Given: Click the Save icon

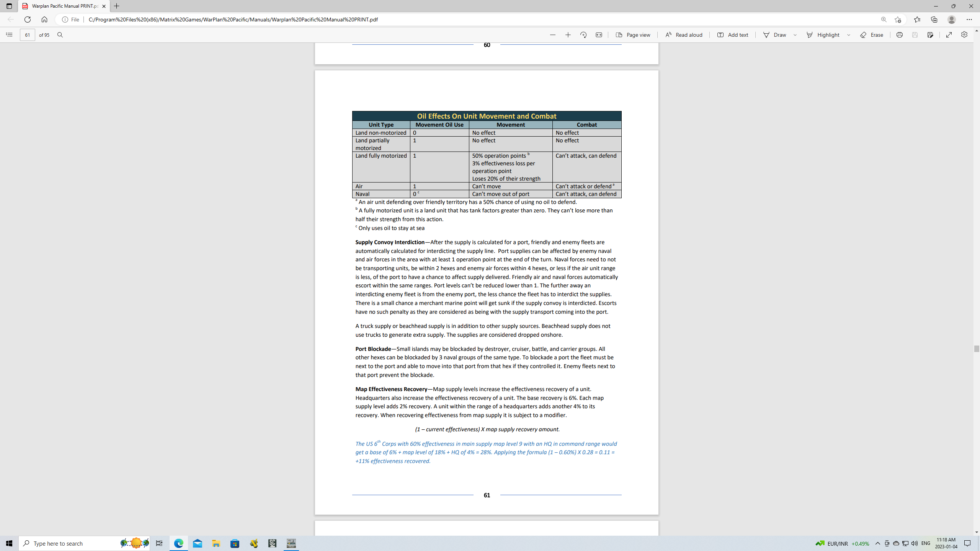Looking at the screenshot, I should (x=915, y=35).
